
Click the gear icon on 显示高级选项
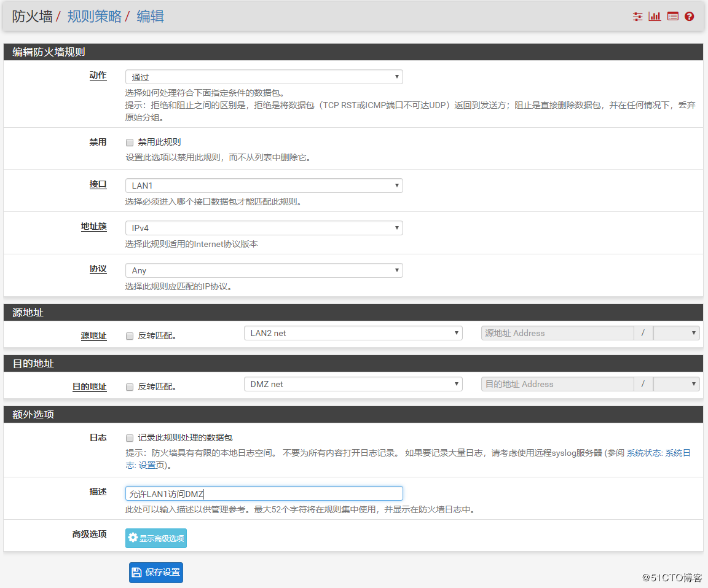click(x=133, y=538)
